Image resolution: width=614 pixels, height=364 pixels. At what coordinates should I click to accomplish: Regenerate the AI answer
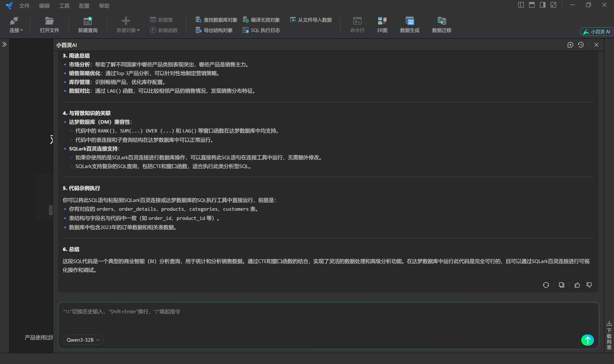(x=546, y=285)
